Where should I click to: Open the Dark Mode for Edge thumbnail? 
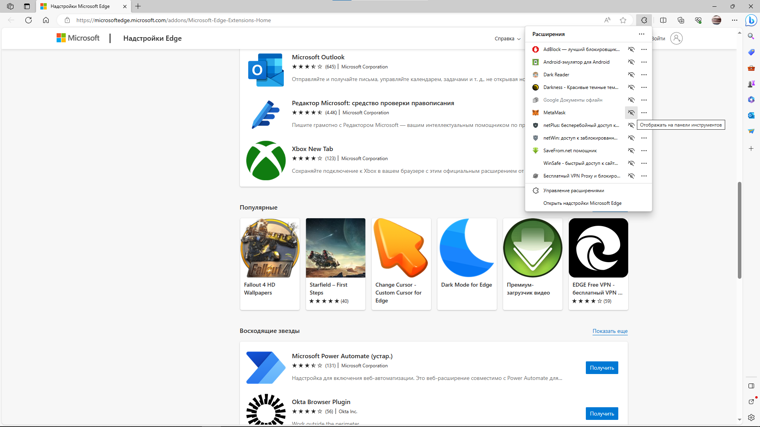[x=467, y=248]
